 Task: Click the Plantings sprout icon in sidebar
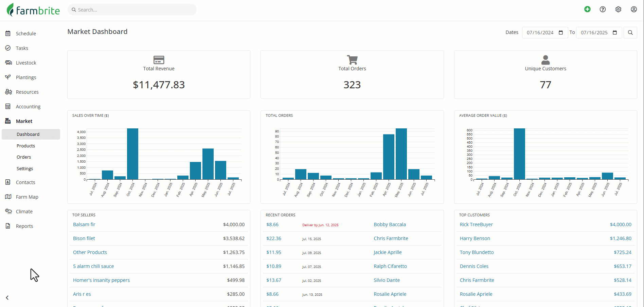(8, 77)
